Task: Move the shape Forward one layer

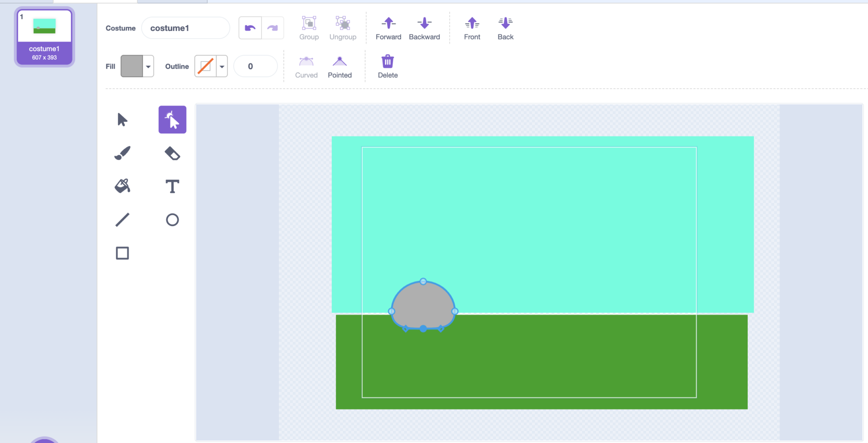Action: point(388,28)
